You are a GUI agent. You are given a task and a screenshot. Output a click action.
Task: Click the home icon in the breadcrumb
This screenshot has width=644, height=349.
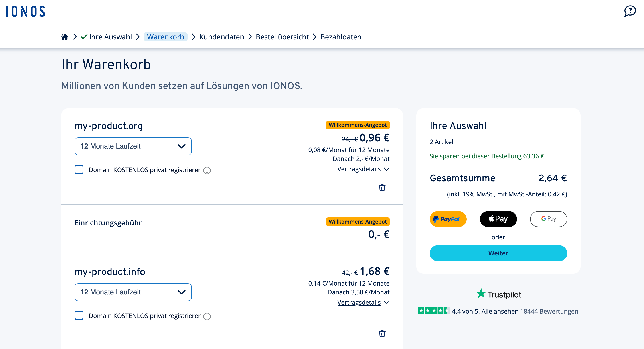tap(65, 37)
